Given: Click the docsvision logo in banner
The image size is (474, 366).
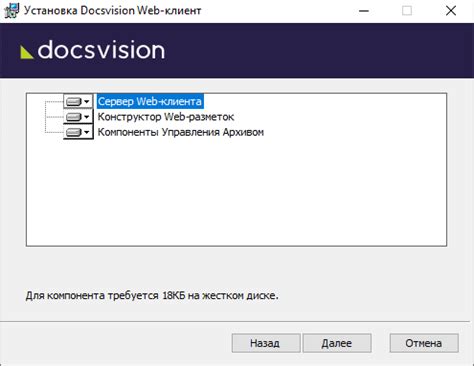Looking at the screenshot, I should pyautogui.click(x=92, y=50).
